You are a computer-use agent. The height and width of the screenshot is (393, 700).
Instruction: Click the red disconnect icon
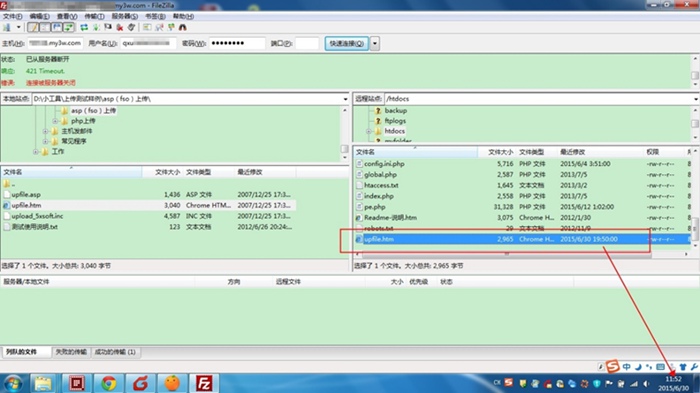(120, 28)
